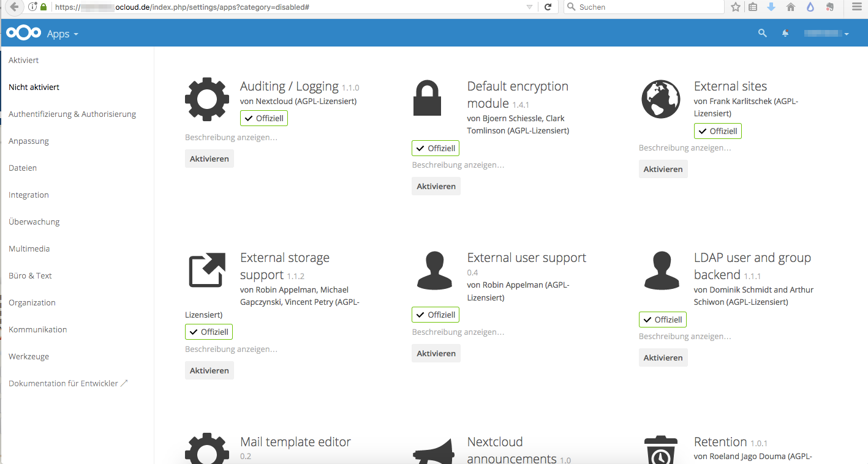Click the External user support person icon
This screenshot has width=868, height=464.
tap(434, 270)
